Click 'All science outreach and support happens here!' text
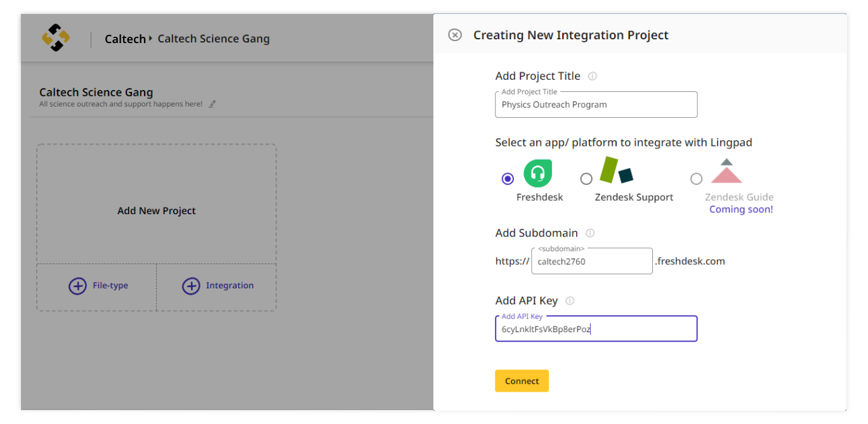868x424 pixels. (x=121, y=104)
